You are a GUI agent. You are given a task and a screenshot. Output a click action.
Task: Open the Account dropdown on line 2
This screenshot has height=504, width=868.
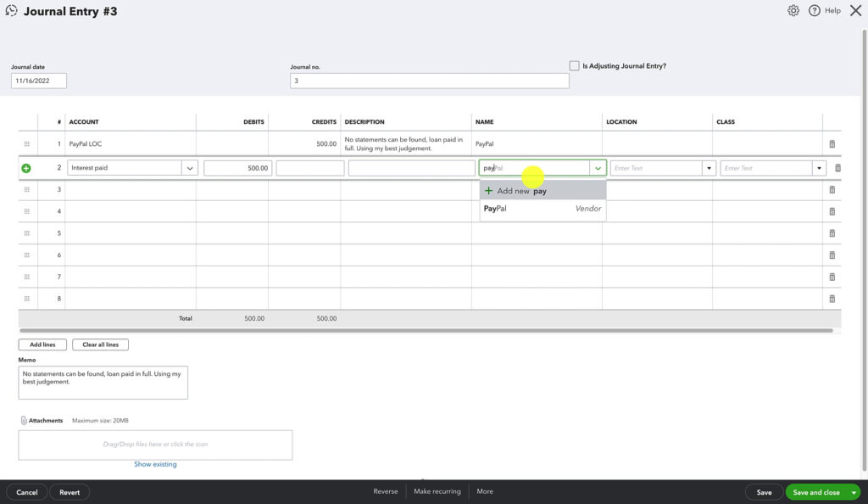(190, 167)
